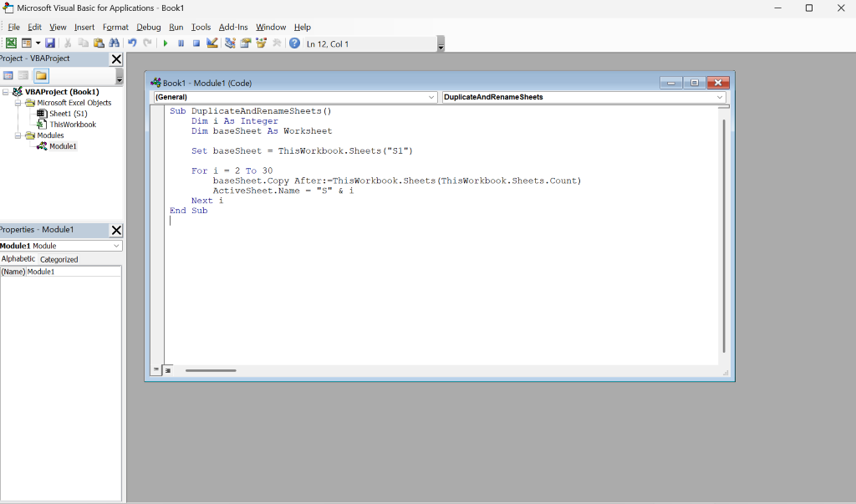Open Module1 Module properties object dropdown
The image size is (856, 504).
pos(60,246)
